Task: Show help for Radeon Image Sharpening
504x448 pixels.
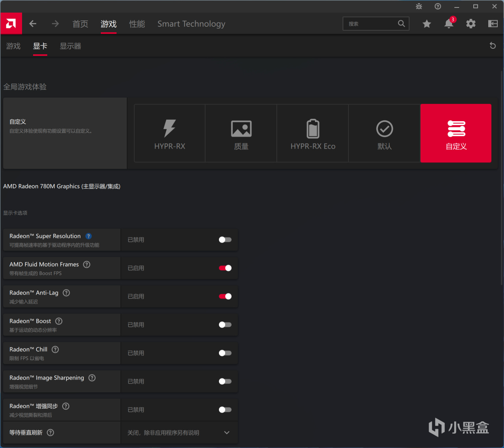Action: [92, 378]
